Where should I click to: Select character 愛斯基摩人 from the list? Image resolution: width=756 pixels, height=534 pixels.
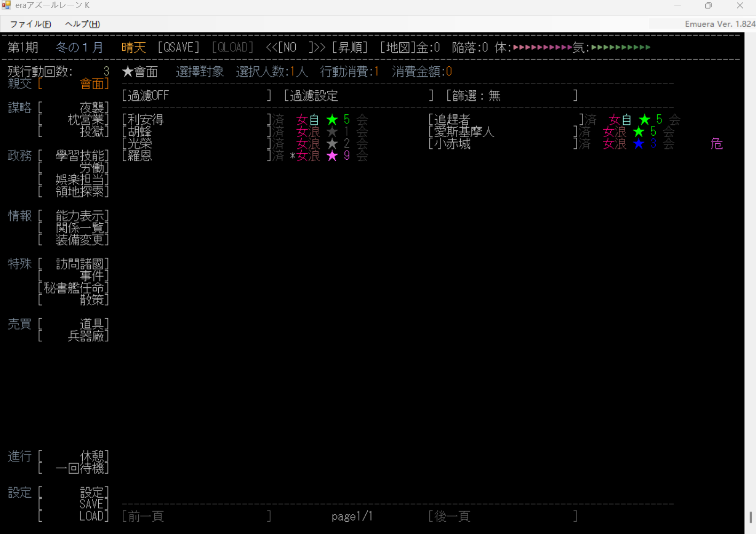tap(503, 131)
